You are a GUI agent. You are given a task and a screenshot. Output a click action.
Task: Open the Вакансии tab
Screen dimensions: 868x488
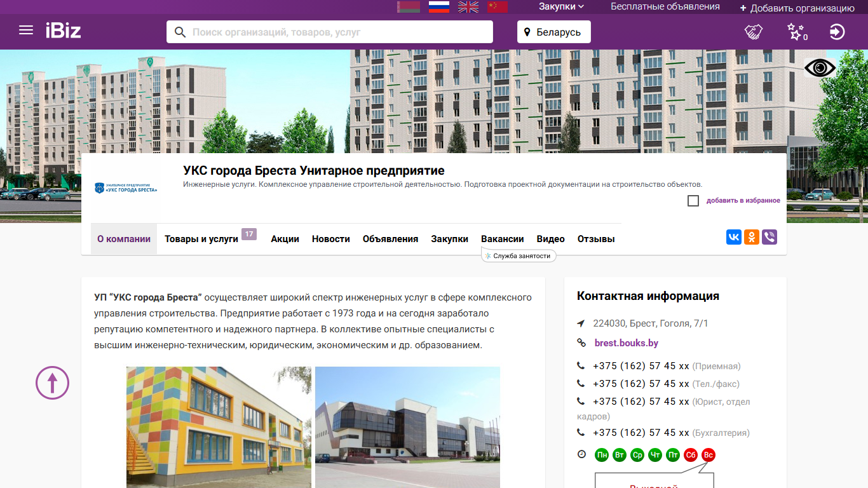503,239
